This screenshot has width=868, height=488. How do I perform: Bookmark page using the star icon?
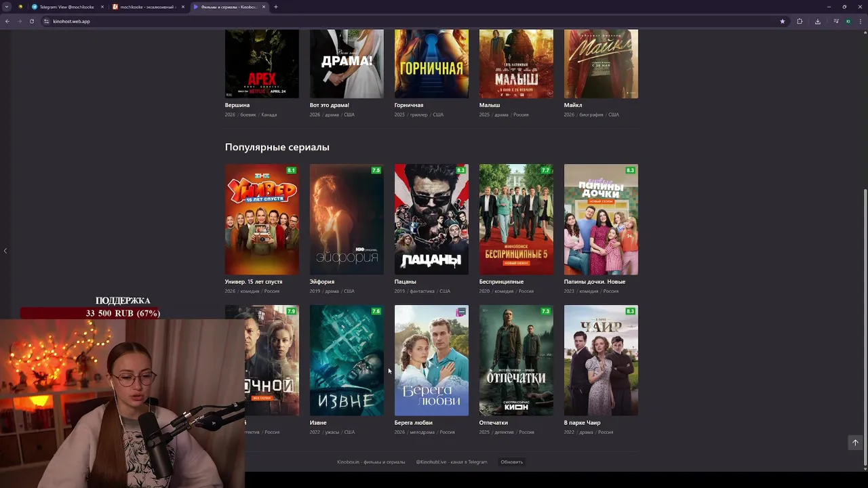(783, 21)
